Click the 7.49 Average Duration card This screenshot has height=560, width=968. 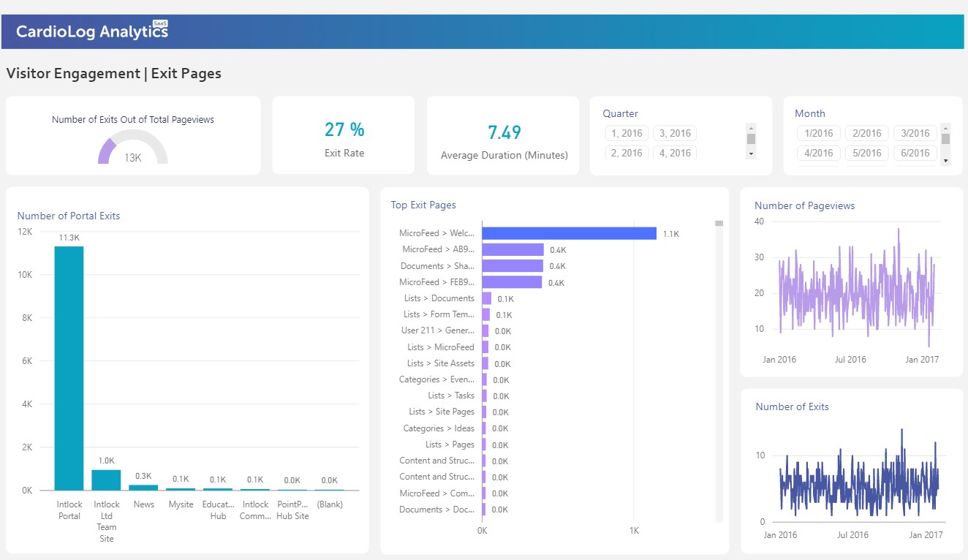click(x=504, y=136)
